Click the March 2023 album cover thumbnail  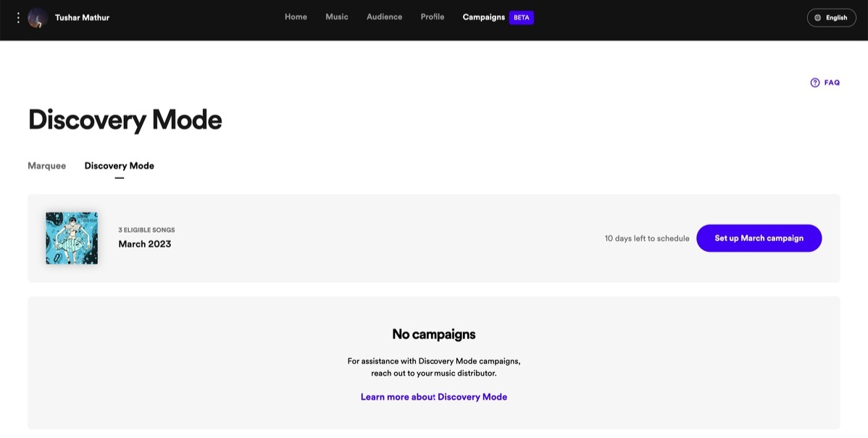click(x=72, y=238)
